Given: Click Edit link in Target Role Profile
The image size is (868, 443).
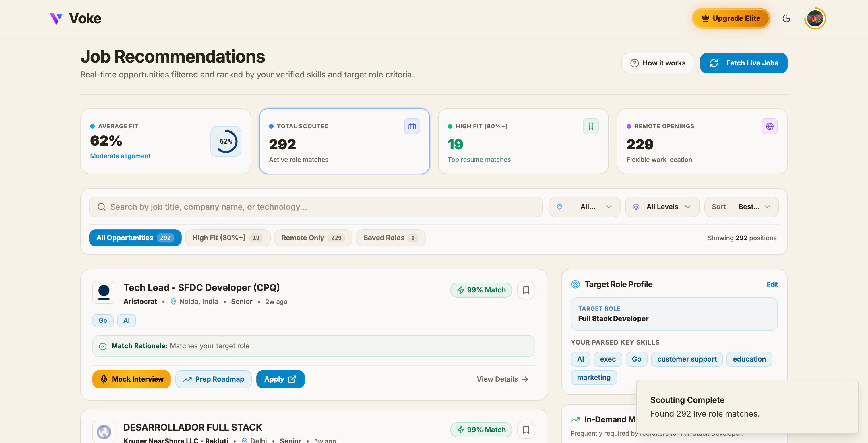Looking at the screenshot, I should point(772,284).
